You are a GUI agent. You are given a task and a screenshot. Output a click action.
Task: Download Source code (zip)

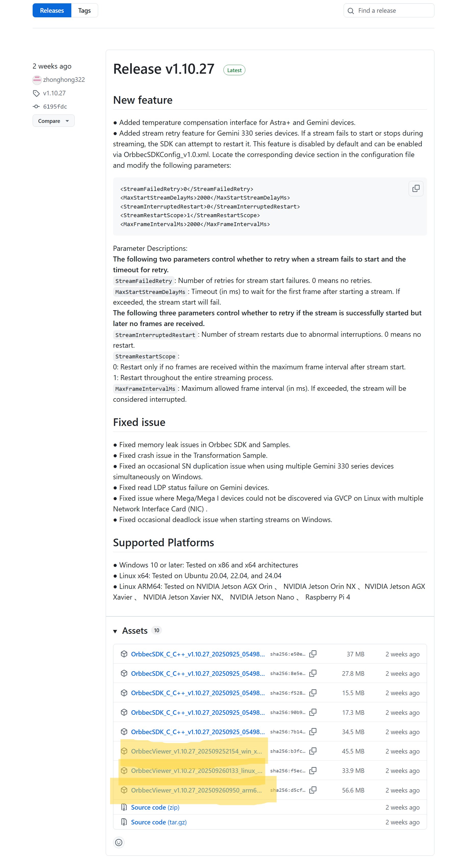(x=155, y=807)
